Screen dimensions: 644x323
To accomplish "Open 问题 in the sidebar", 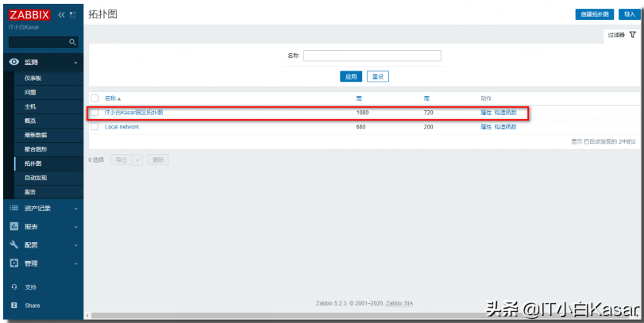I will click(x=48, y=93).
